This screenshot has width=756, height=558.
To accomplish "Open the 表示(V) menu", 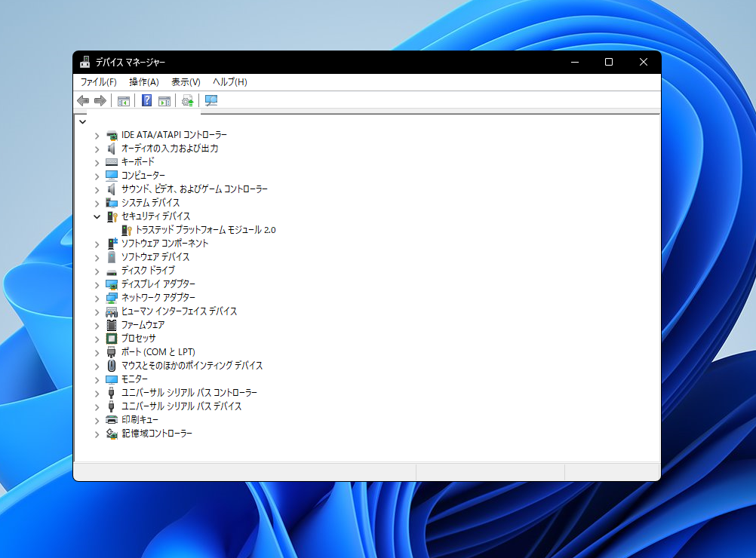I will 186,82.
